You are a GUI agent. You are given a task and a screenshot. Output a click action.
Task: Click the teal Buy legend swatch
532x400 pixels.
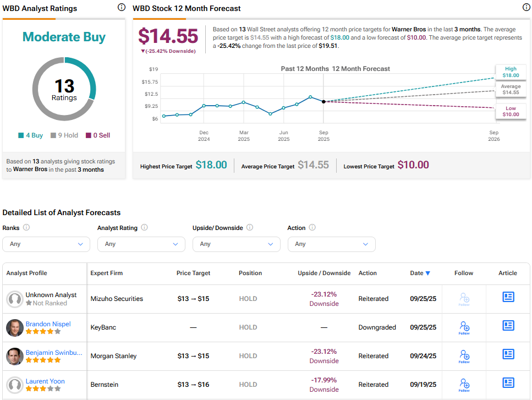21,135
